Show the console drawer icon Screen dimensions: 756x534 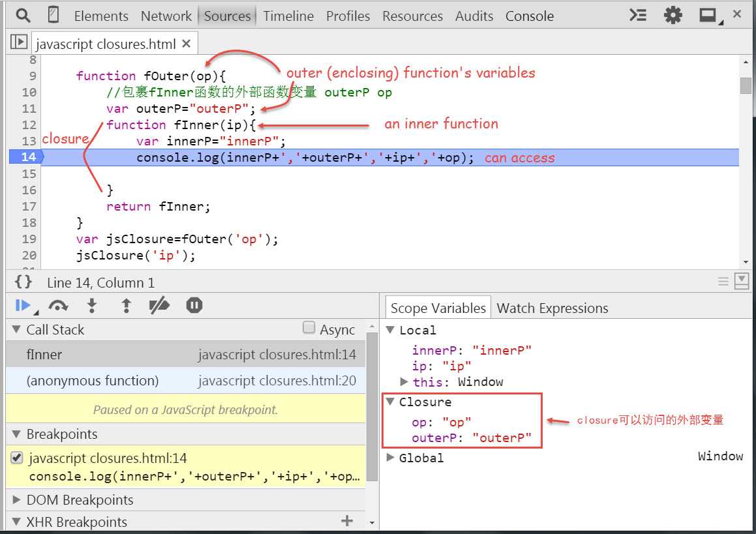(x=637, y=16)
